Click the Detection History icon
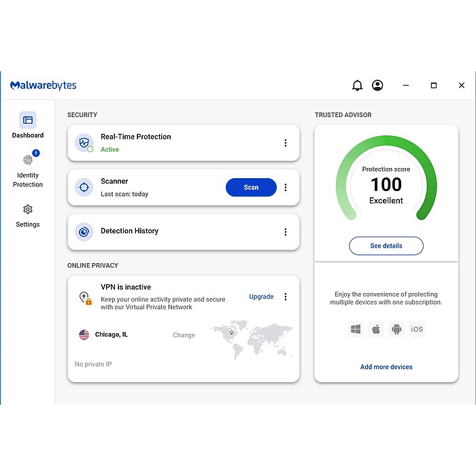This screenshot has height=476, width=476. coord(84,231)
